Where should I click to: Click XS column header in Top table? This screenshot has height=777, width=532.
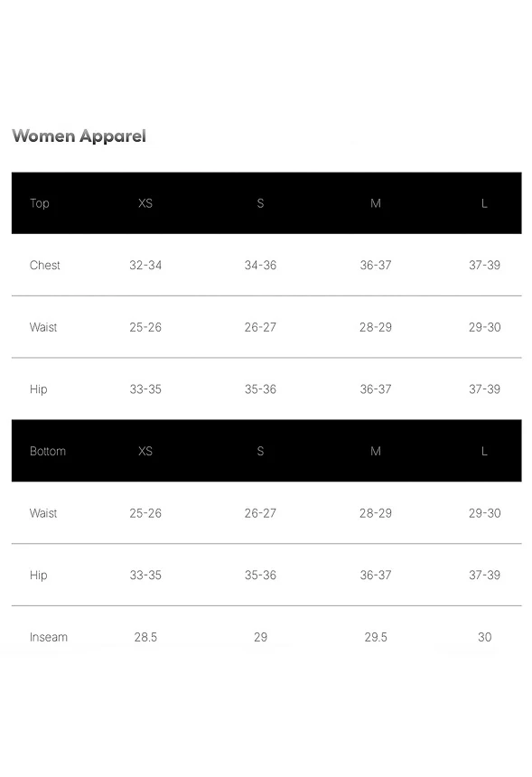click(x=145, y=203)
